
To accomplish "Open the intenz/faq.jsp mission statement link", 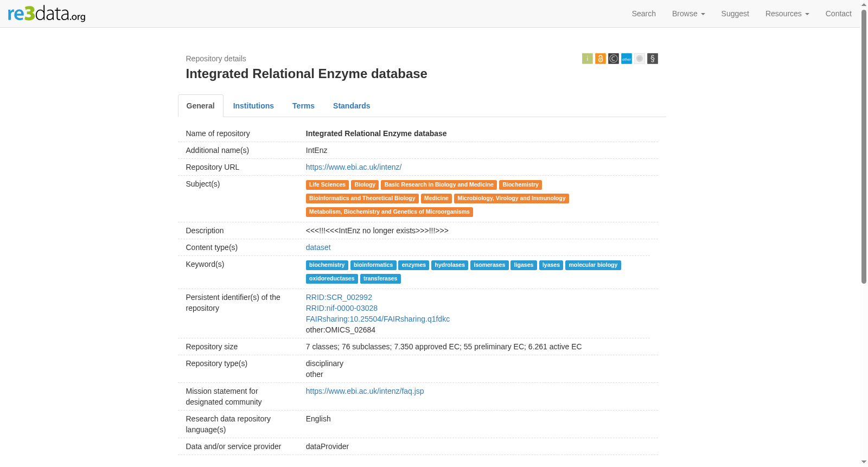I will [x=365, y=391].
